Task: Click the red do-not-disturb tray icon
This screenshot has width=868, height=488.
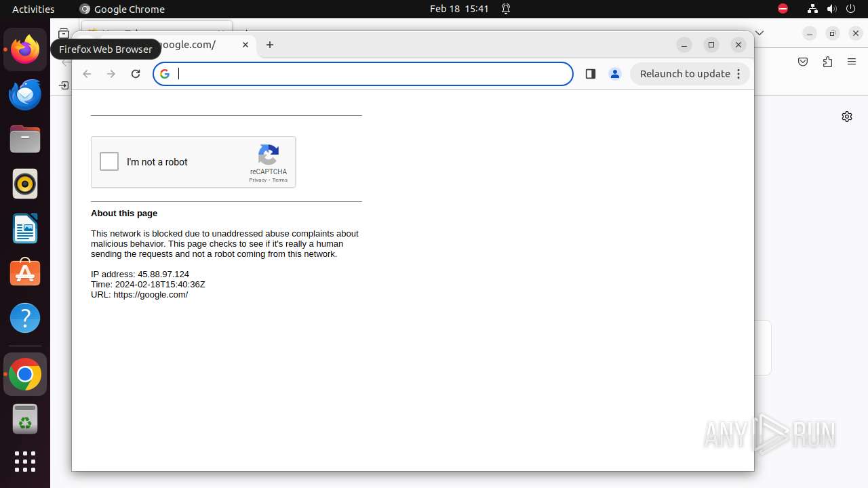Action: click(783, 9)
